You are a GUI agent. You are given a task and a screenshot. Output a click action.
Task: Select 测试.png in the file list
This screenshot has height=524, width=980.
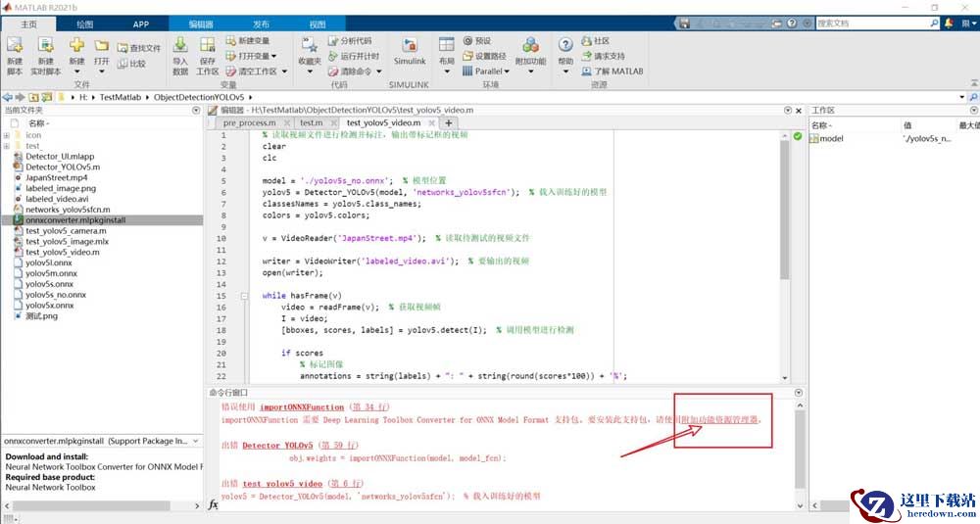pos(41,315)
